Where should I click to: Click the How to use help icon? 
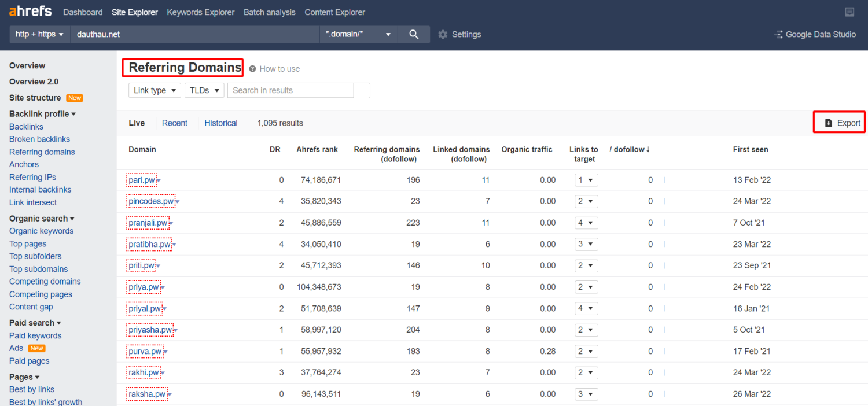point(252,68)
